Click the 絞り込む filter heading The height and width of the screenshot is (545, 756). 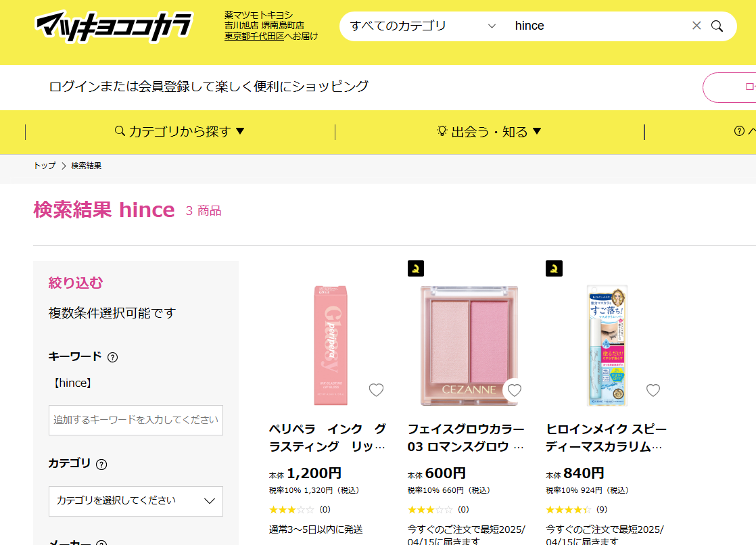[x=76, y=283]
